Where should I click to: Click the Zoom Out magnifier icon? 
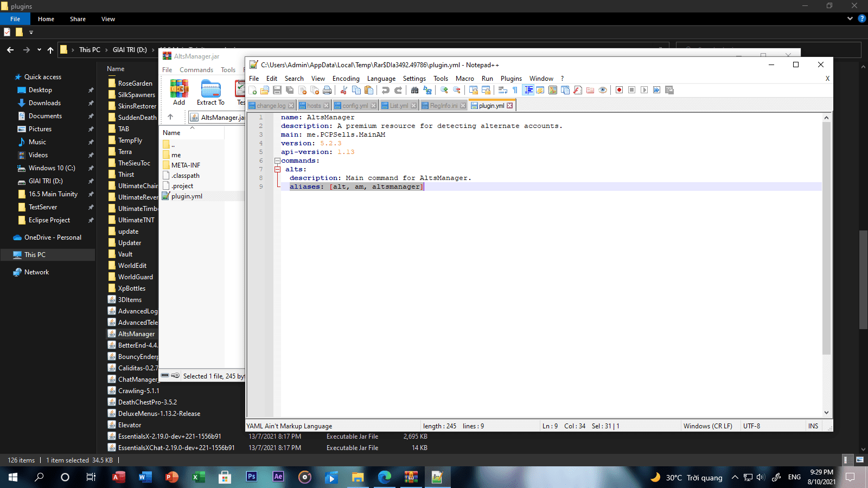457,90
